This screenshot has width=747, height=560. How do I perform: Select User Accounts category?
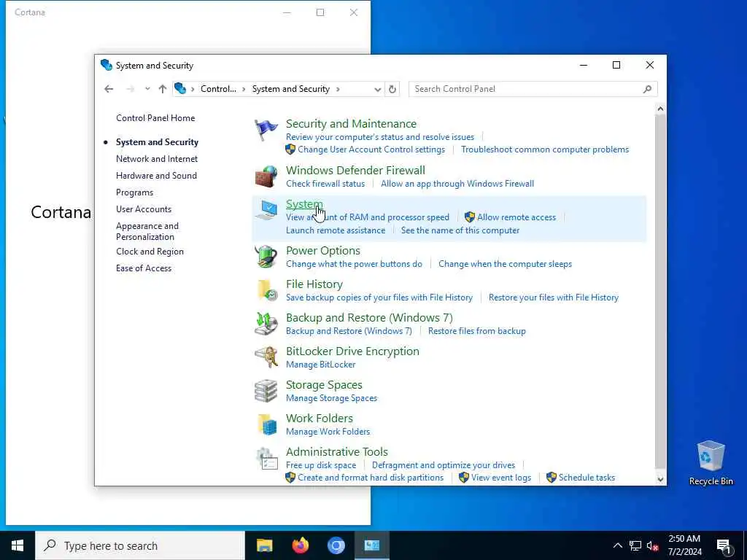(x=144, y=209)
